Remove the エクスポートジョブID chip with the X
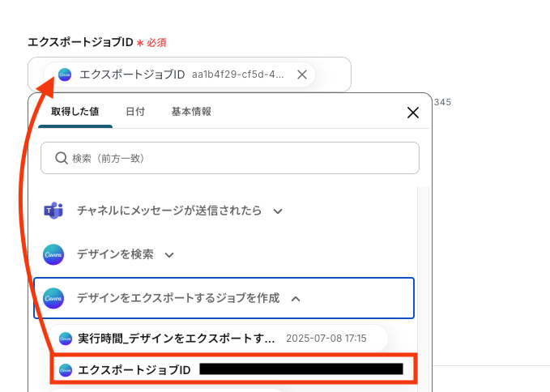Image resolution: width=550 pixels, height=392 pixels. [302, 75]
